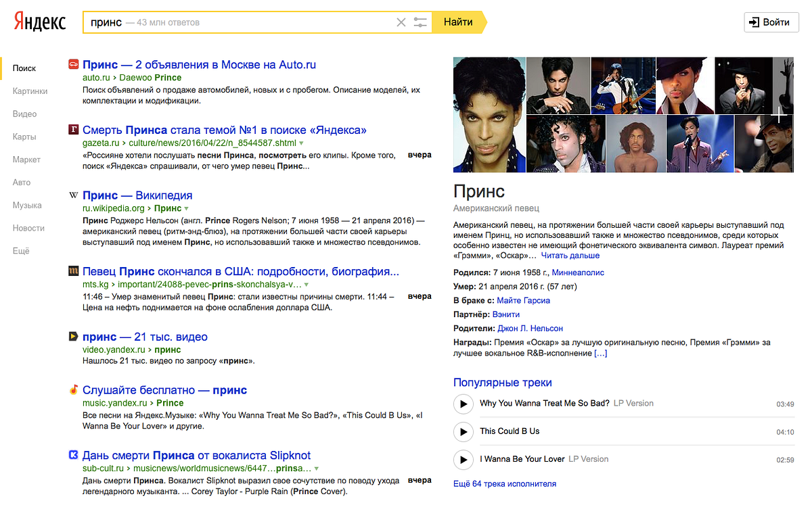Open the Авто section
The image size is (812, 505).
click(x=22, y=183)
